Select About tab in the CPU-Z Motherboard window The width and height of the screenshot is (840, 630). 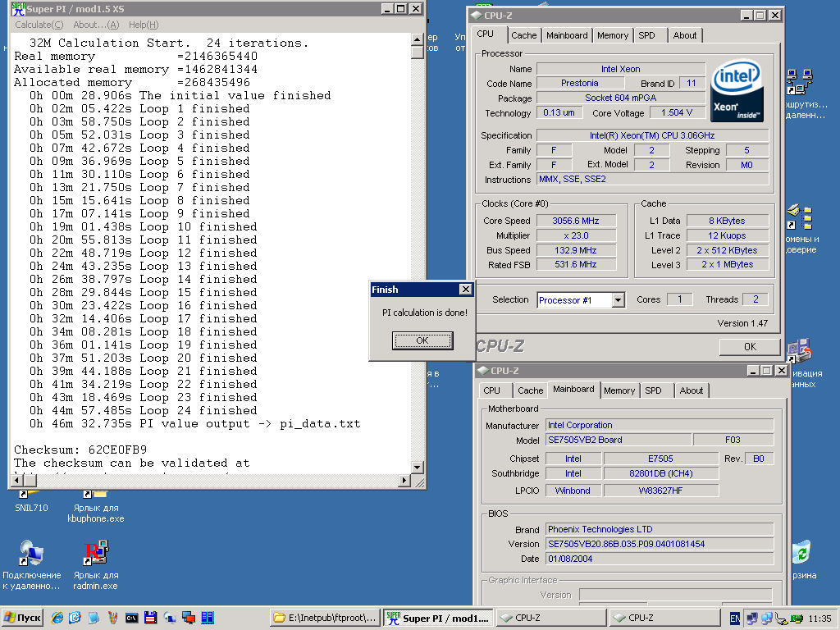click(x=691, y=390)
